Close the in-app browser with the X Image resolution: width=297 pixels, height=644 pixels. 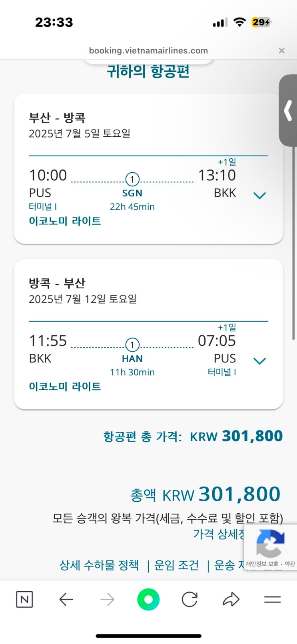tap(281, 51)
